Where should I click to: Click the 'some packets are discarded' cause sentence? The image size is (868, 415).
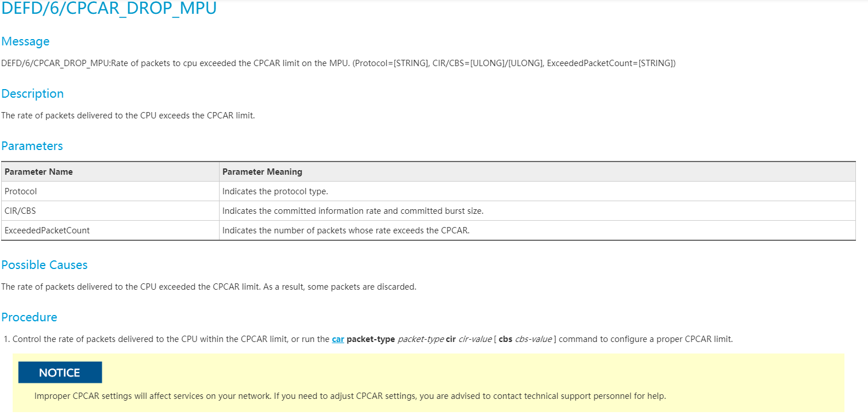209,287
